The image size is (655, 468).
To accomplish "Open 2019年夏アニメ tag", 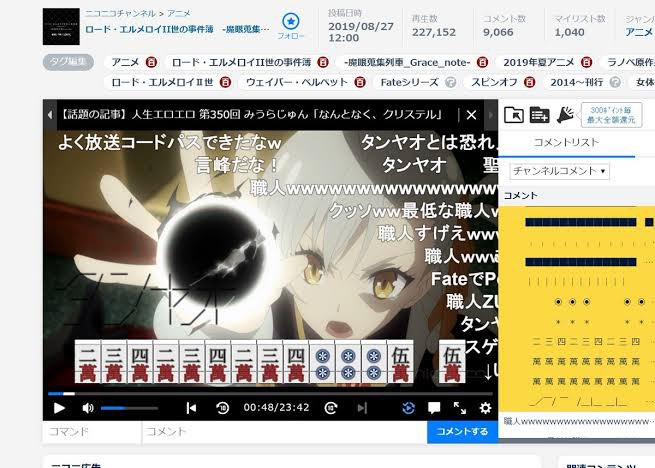I will (539, 62).
